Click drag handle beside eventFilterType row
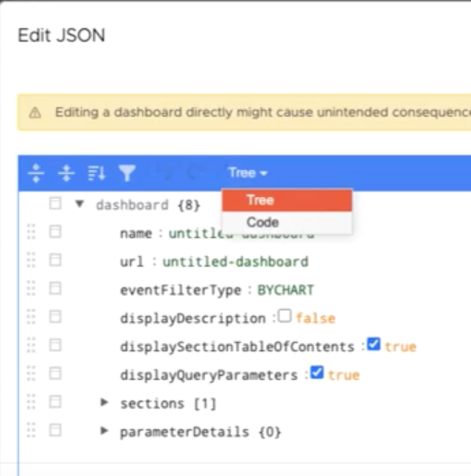Viewport: 471px width, 476px height. pos(31,289)
